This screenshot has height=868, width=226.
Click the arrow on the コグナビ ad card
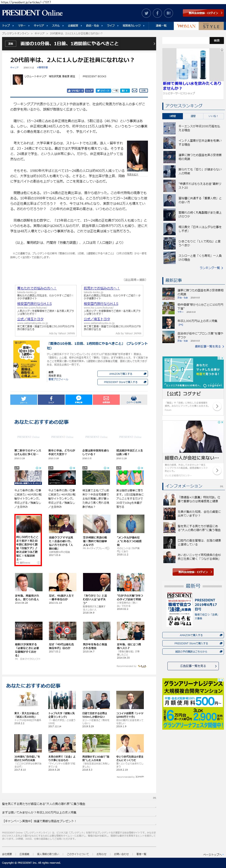click(x=217, y=406)
